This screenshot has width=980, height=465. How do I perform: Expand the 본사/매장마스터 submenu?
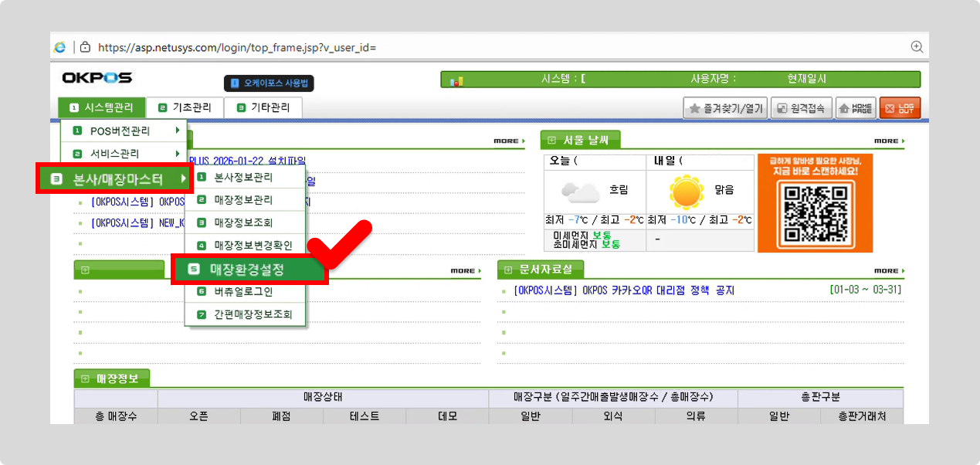click(116, 179)
